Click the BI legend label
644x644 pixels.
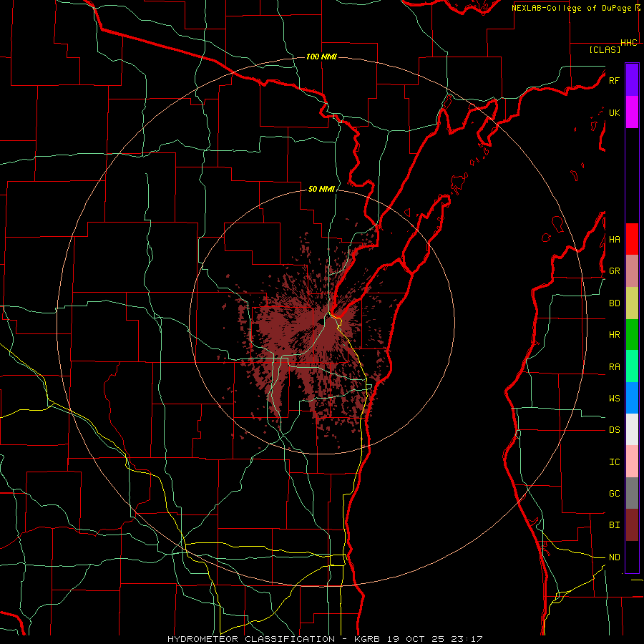point(614,525)
